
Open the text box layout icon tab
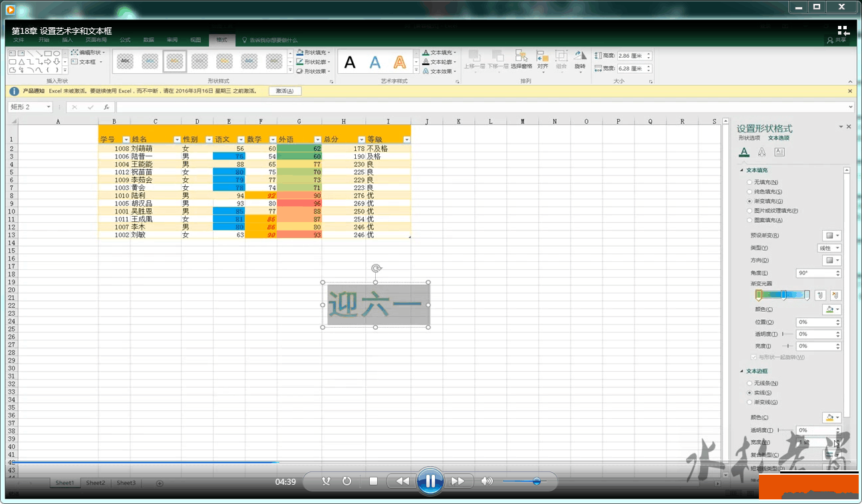[x=780, y=152]
